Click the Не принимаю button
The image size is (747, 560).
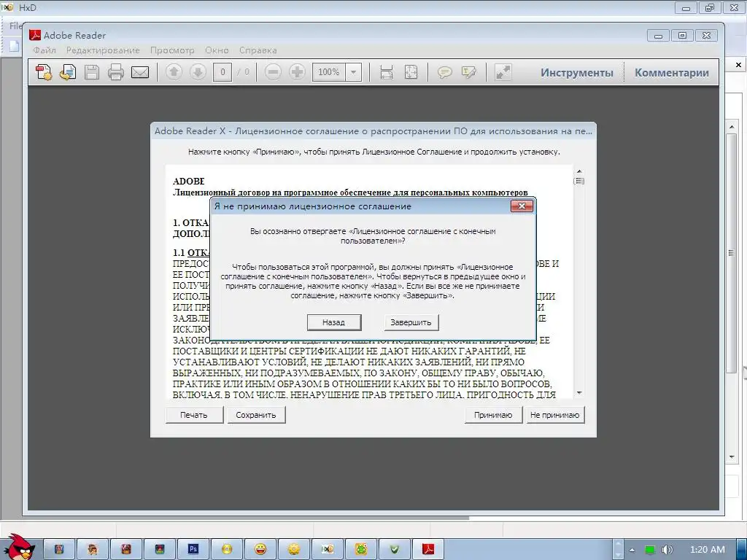coord(555,415)
